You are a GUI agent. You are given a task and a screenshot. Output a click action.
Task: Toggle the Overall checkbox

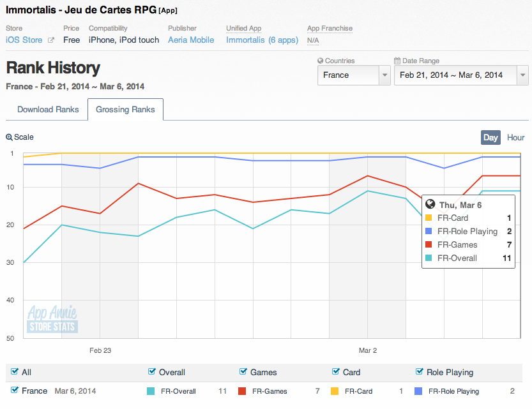point(151,371)
